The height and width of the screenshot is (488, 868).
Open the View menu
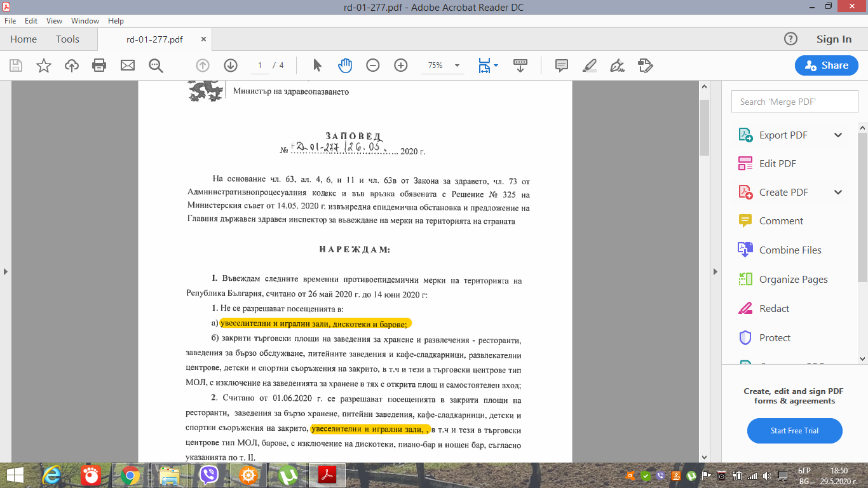54,21
